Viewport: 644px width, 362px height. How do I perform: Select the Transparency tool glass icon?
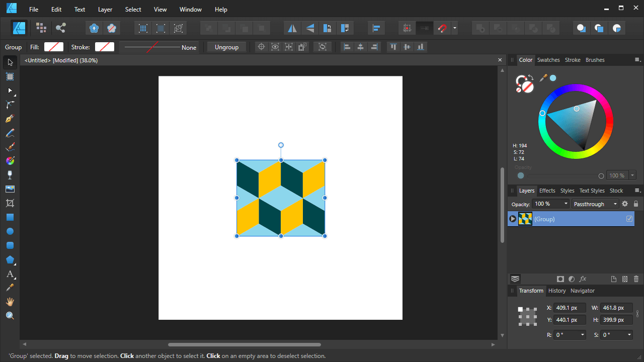coord(10,175)
